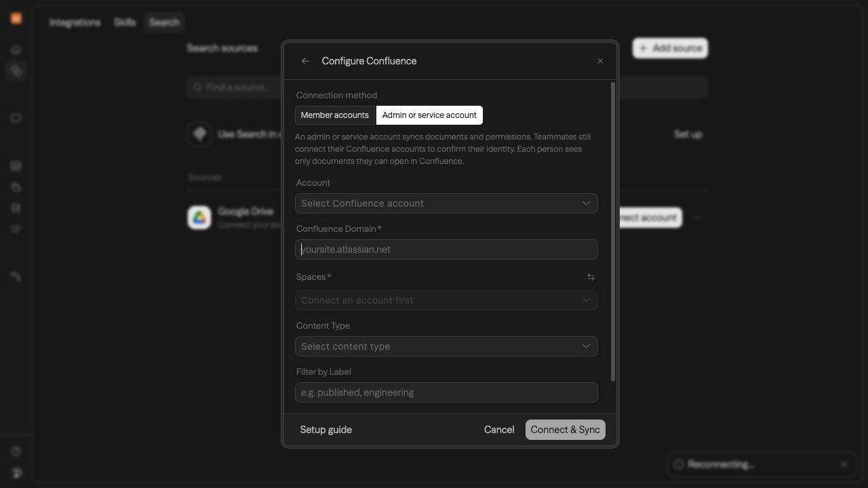Image resolution: width=868 pixels, height=488 pixels.
Task: Focus the Confluence Domain input field
Action: pos(446,249)
